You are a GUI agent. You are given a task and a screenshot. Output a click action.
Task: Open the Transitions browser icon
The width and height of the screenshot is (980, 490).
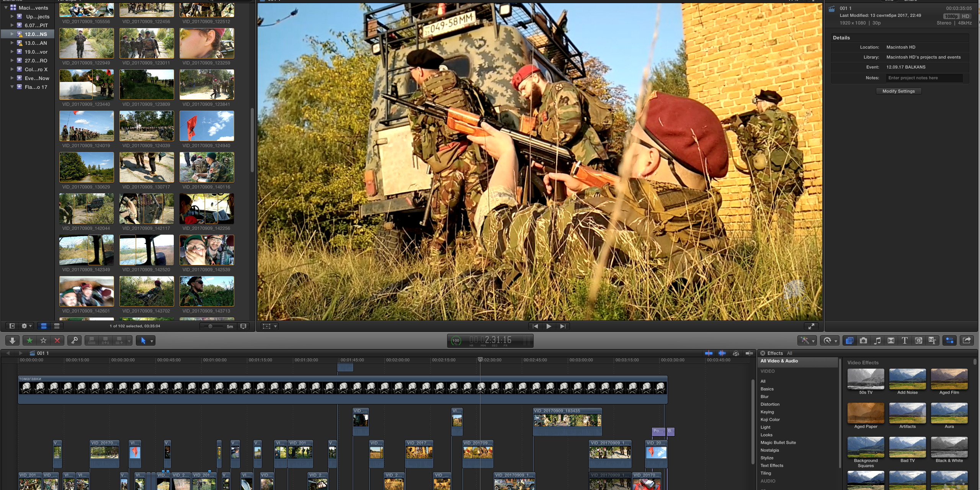coord(891,340)
